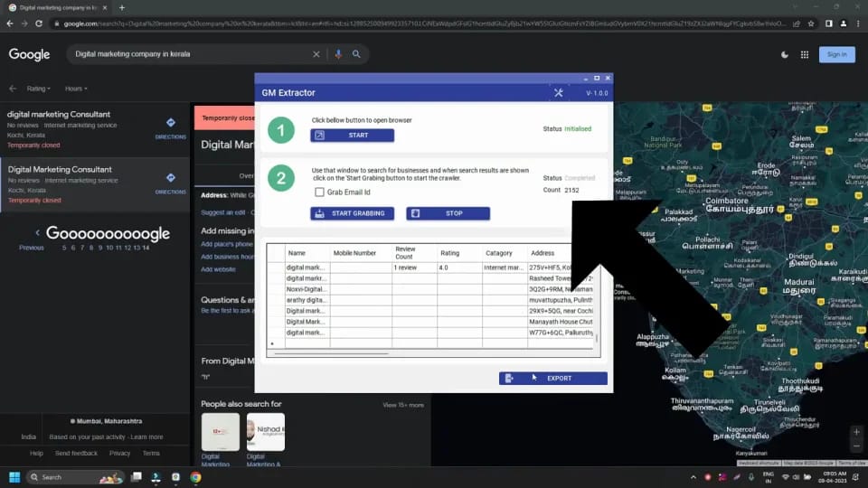Open the Google apps grid
This screenshot has height=488, width=868.
tap(805, 54)
